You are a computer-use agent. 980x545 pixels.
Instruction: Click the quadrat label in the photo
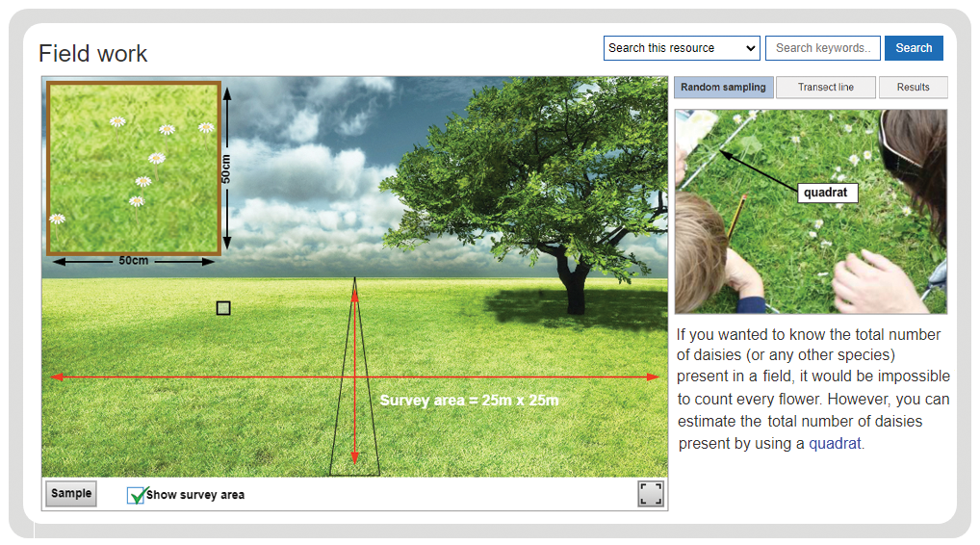tap(827, 193)
